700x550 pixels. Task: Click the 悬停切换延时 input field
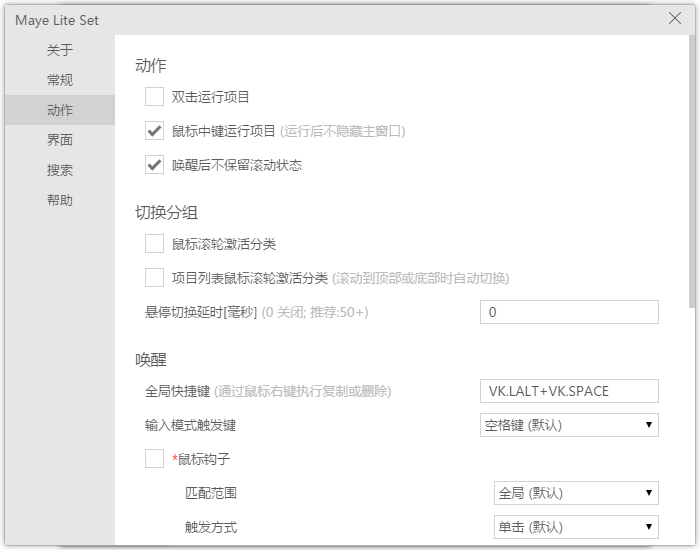569,312
